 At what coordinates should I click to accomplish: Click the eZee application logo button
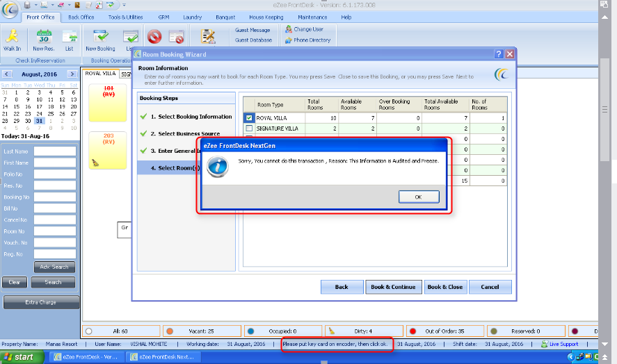click(10, 9)
